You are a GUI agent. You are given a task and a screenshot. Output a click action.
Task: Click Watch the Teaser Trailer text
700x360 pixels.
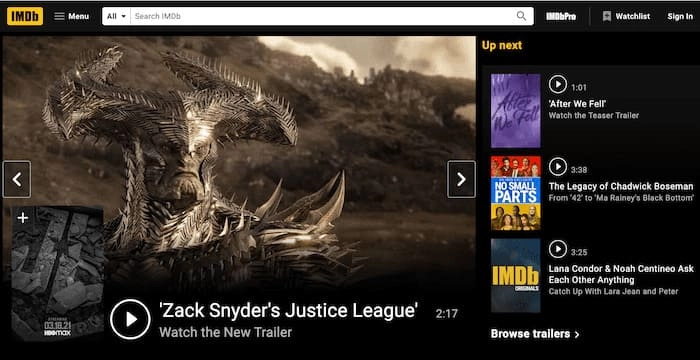(594, 115)
